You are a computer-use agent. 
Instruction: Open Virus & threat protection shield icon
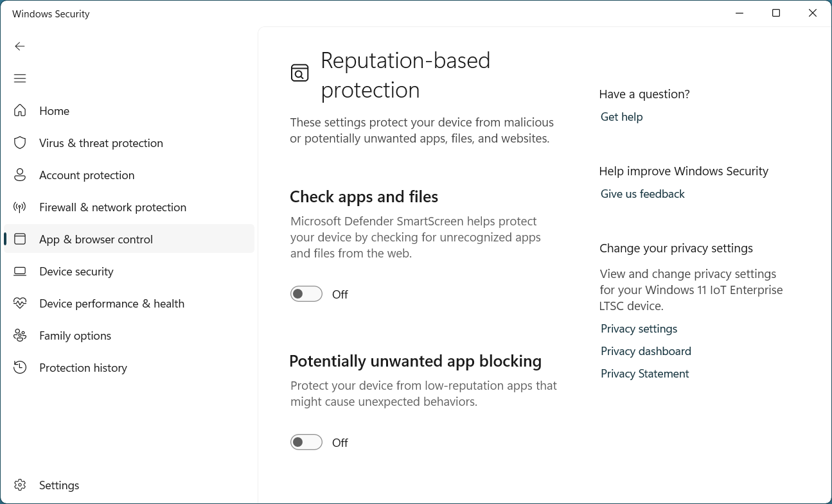(x=20, y=143)
